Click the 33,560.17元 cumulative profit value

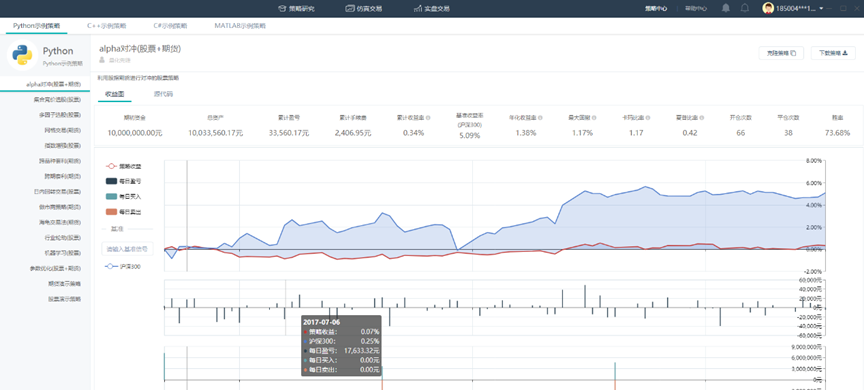289,133
